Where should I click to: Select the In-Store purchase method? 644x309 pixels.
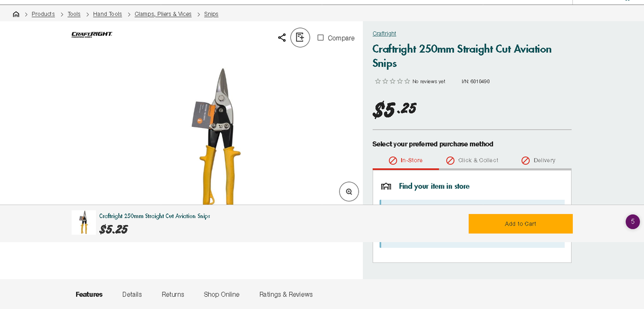tap(405, 161)
